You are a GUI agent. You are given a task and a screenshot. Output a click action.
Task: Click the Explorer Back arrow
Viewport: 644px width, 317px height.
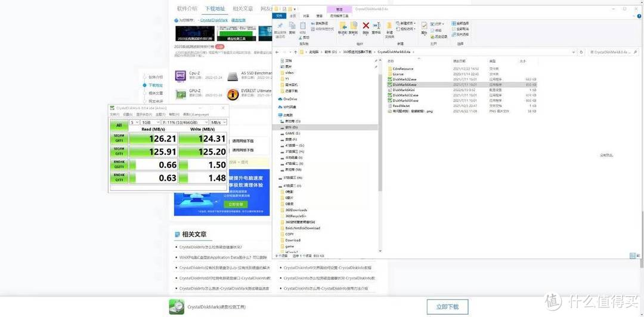(277, 52)
